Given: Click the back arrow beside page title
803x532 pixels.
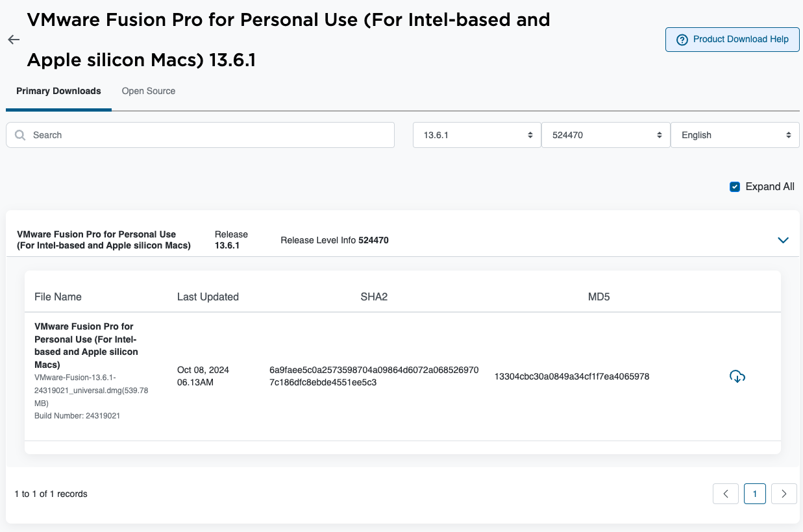Looking at the screenshot, I should point(14,40).
